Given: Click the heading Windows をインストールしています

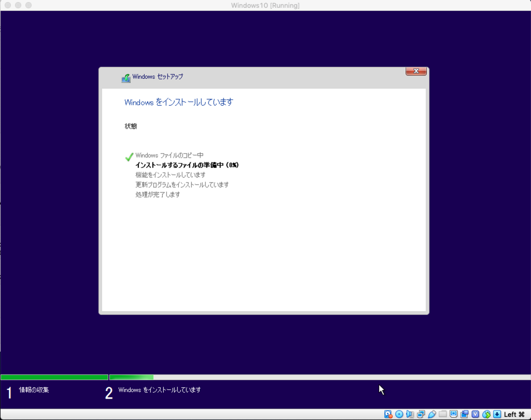Looking at the screenshot, I should pos(179,102).
